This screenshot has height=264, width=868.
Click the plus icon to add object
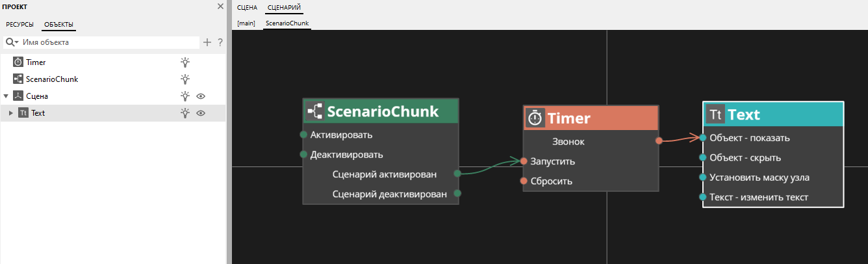point(207,42)
